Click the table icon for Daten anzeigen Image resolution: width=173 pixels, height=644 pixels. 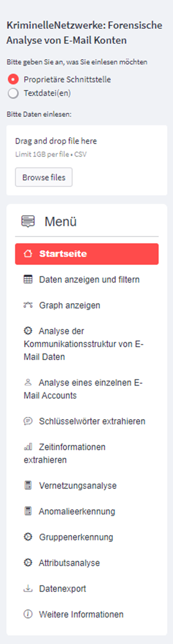(x=28, y=279)
